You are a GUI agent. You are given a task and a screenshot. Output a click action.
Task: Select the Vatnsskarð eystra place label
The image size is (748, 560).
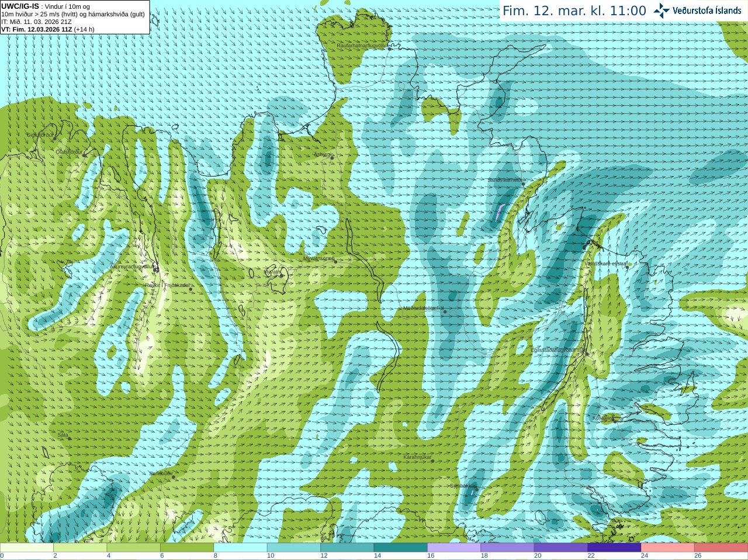tap(605, 264)
